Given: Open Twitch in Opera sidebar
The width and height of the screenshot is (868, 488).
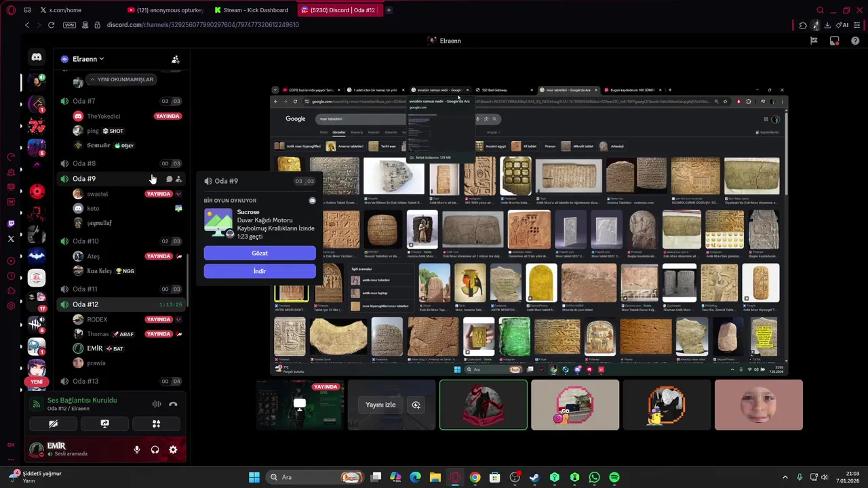Looking at the screenshot, I should (x=11, y=224).
